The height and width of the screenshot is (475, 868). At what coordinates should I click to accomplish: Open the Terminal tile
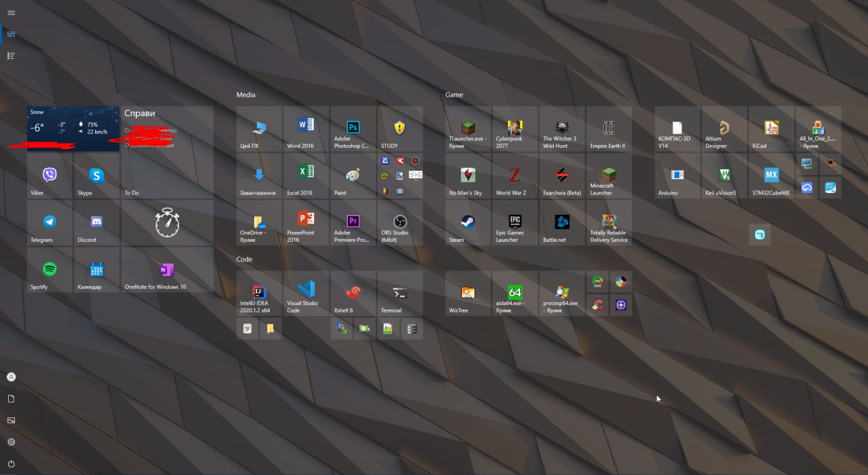400,293
